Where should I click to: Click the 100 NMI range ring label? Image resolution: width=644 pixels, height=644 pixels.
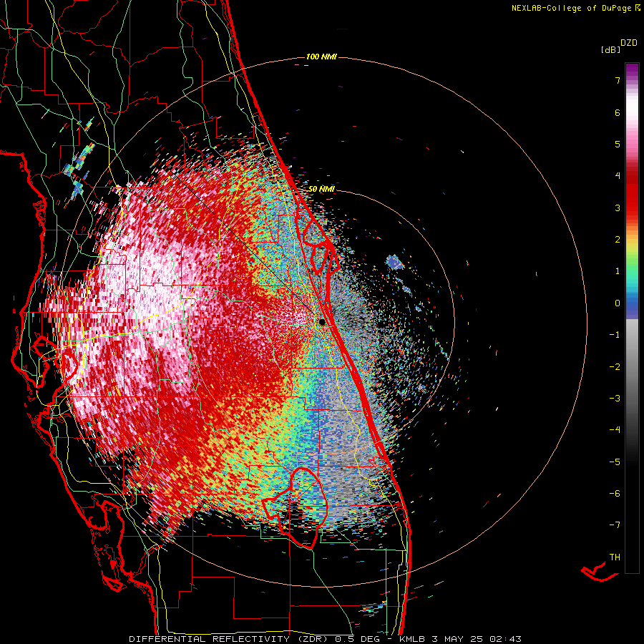pos(321,57)
